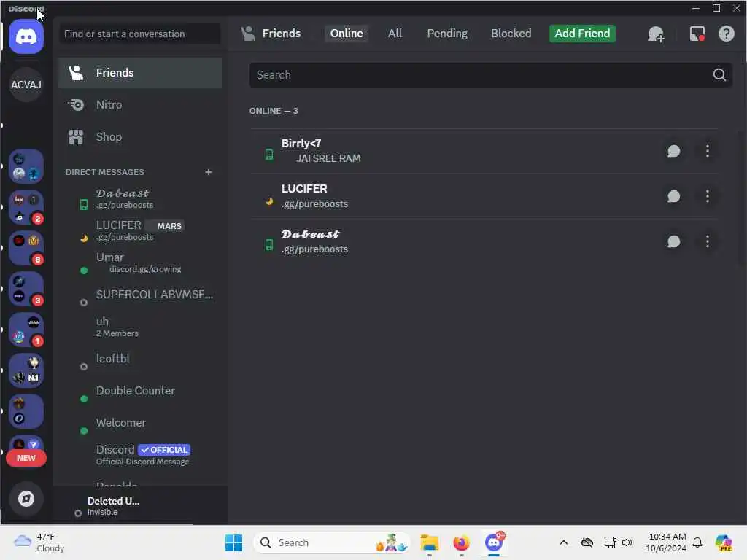This screenshot has height=560, width=747.
Task: Open the Shop page
Action: (x=140, y=137)
